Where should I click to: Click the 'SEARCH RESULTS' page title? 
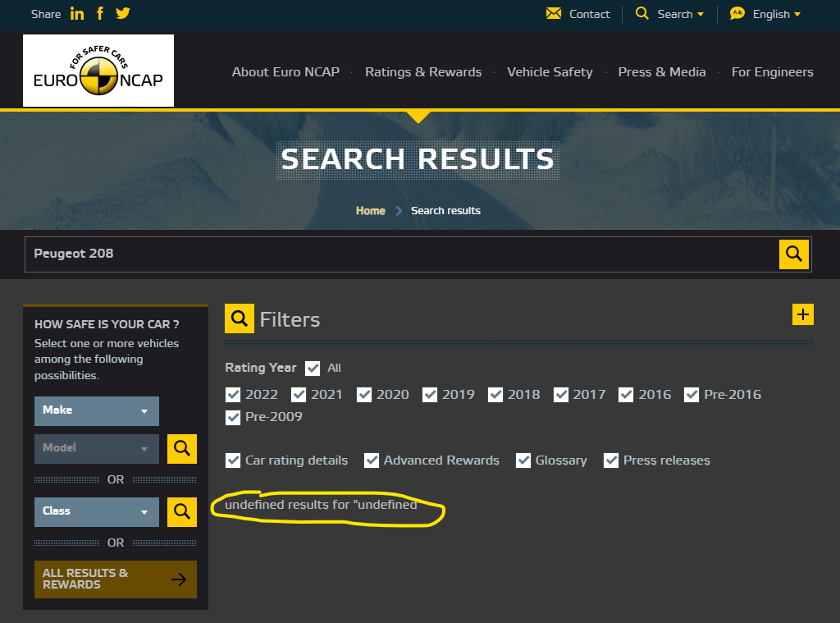point(418,159)
